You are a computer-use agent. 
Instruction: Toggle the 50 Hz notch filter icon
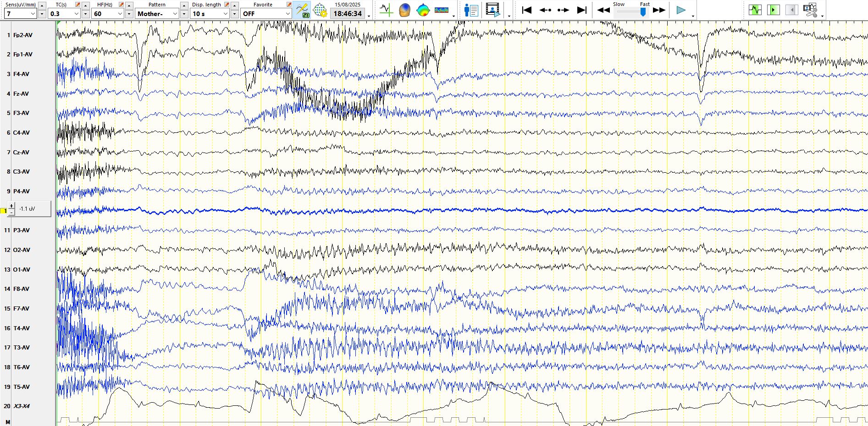coord(303,10)
